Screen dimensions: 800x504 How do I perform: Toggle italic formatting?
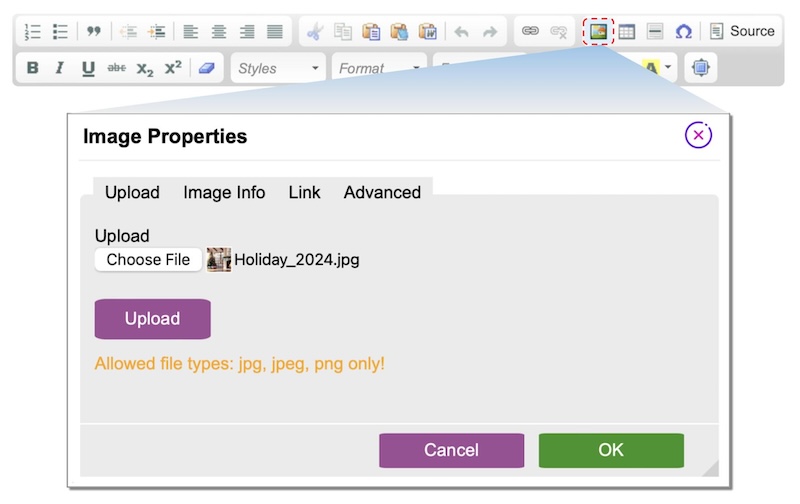point(60,67)
